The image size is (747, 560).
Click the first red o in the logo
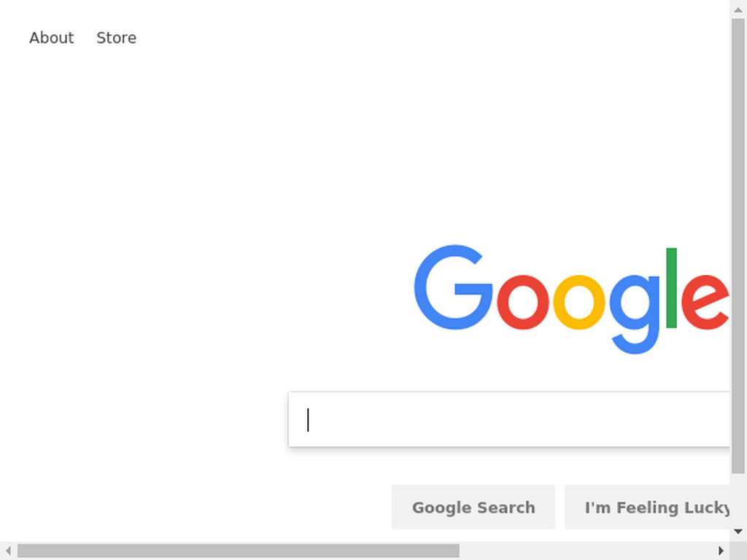pyautogui.click(x=523, y=303)
